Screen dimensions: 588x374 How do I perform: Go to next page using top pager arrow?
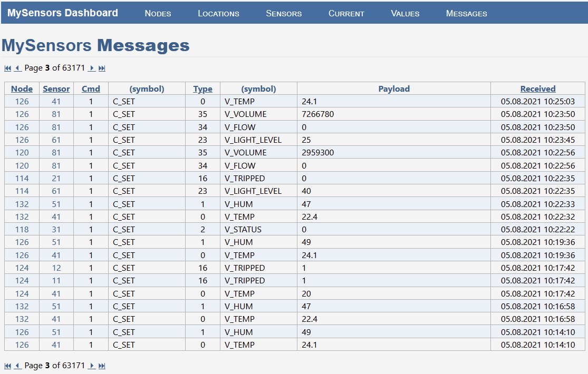point(92,68)
